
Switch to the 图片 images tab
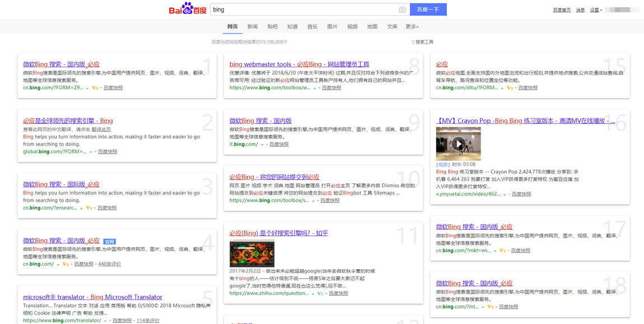332,26
